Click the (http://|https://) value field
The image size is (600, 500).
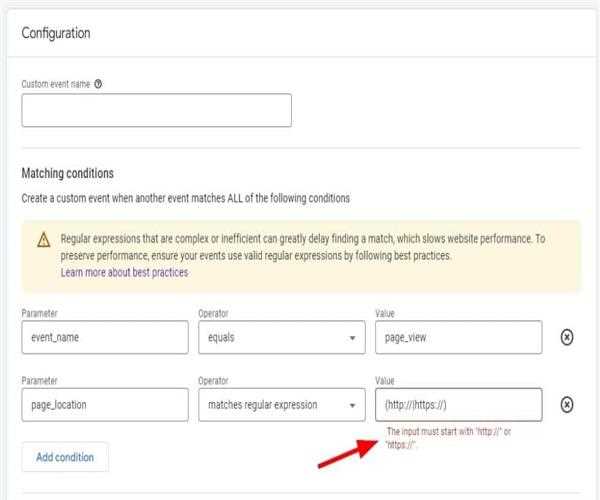(458, 405)
